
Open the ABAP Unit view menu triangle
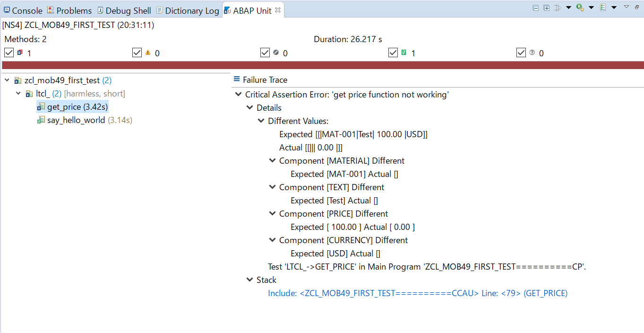627,7
